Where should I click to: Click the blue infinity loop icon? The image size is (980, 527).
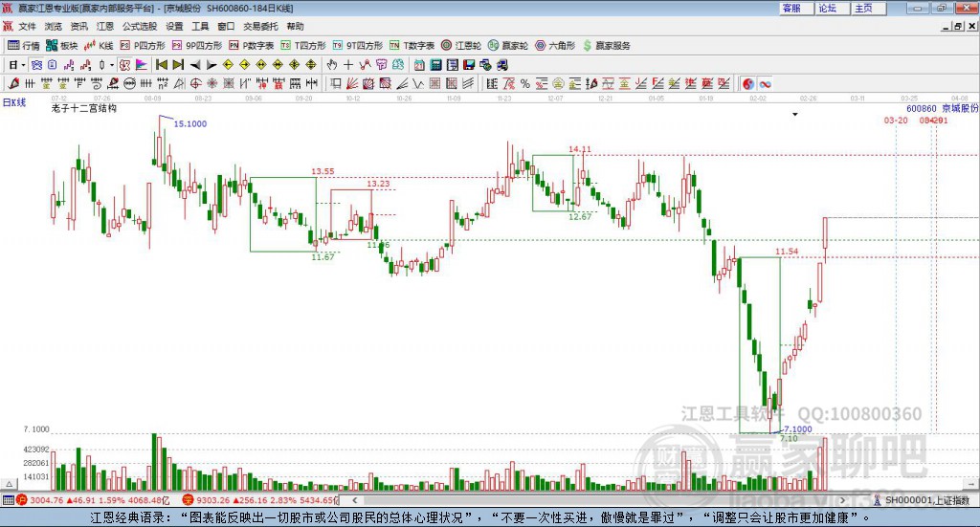click(x=765, y=83)
